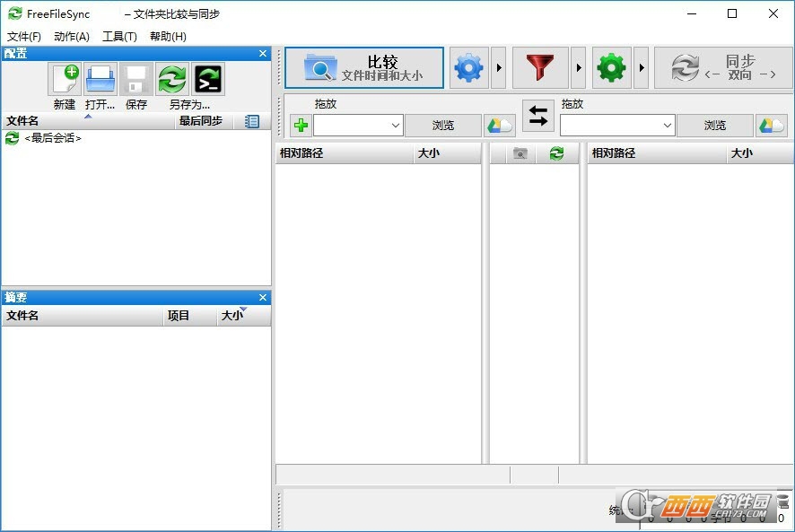The height and width of the screenshot is (532, 795).
Task: Click the green plus to add folder pair
Action: [x=301, y=126]
